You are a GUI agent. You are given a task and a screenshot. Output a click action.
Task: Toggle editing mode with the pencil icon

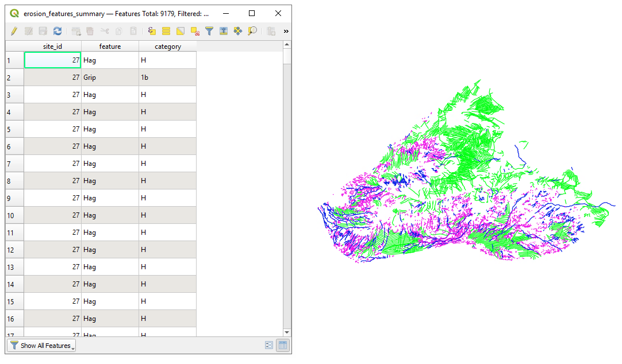pos(14,31)
